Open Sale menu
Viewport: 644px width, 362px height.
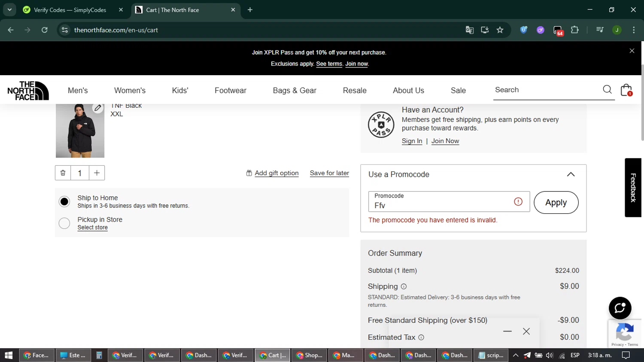[458, 91]
